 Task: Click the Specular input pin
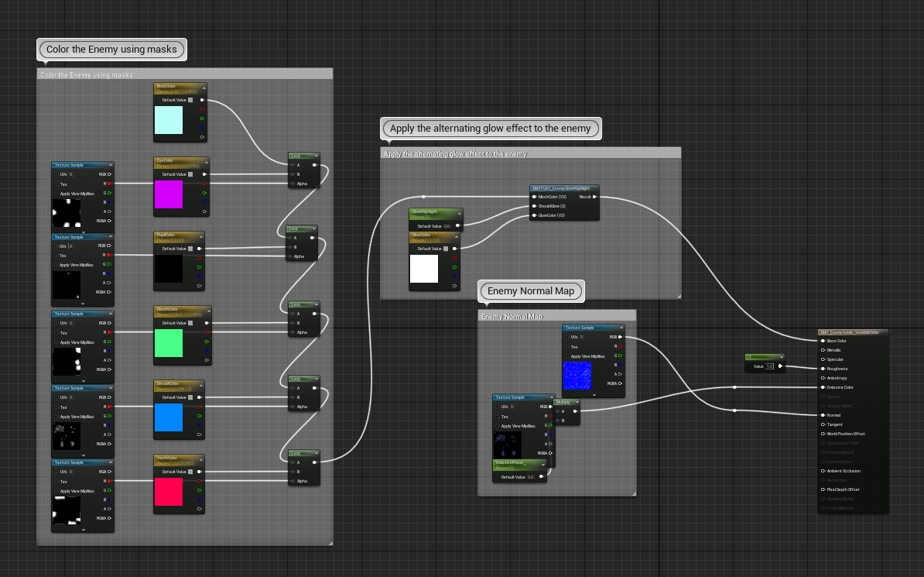click(x=823, y=359)
